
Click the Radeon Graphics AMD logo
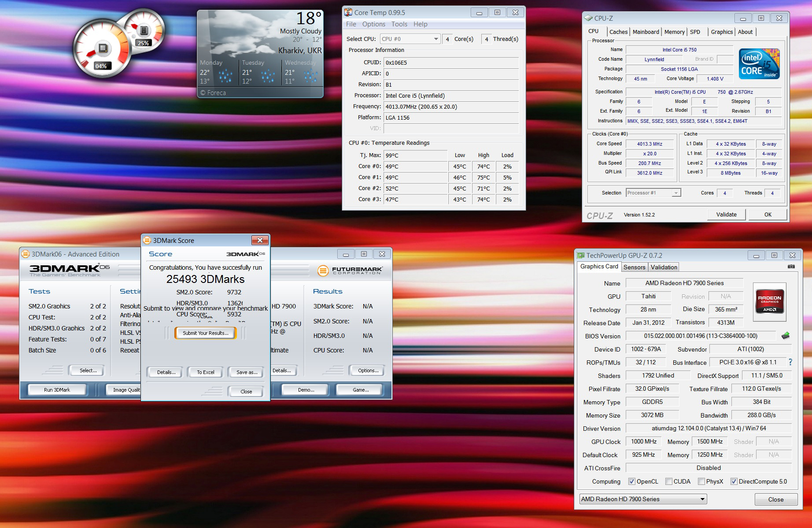click(x=769, y=301)
